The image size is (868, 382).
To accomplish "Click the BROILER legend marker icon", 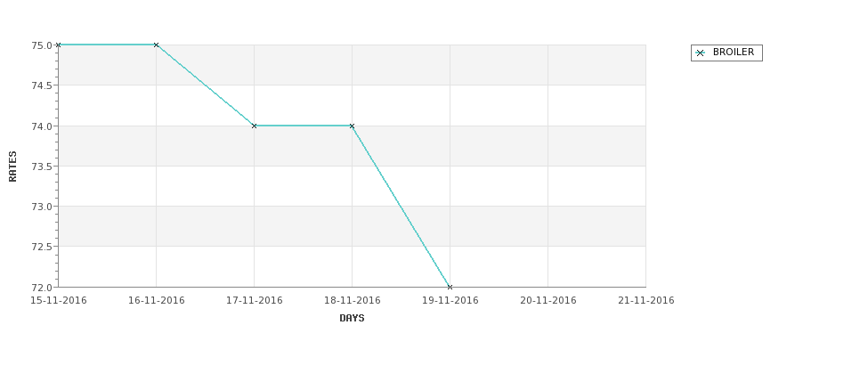I will 701,53.
